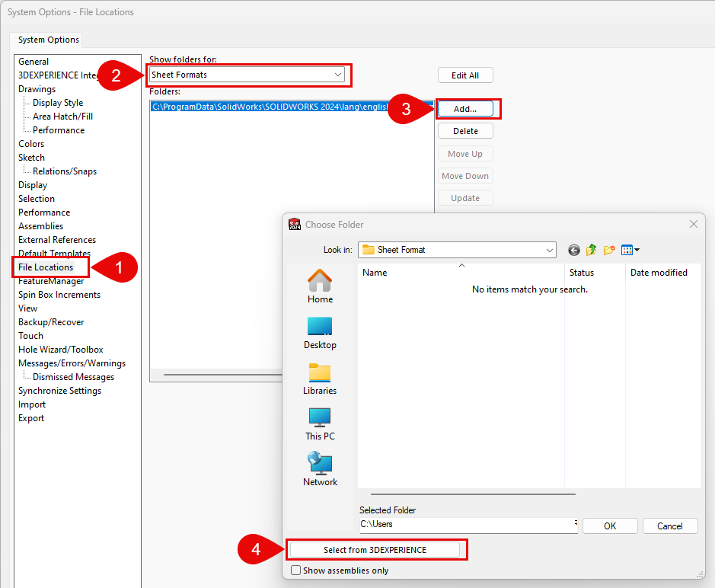This screenshot has height=588, width=715.
Task: Enable Show assemblies only checkbox
Action: [295, 570]
